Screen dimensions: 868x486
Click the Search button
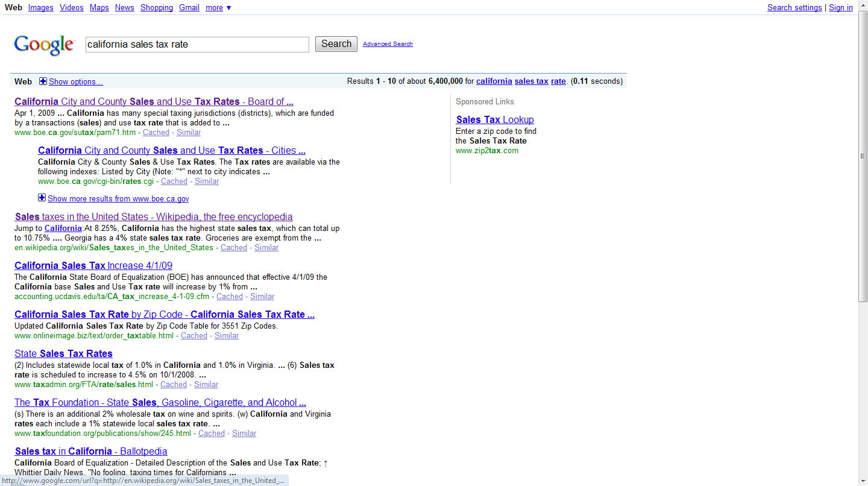336,44
